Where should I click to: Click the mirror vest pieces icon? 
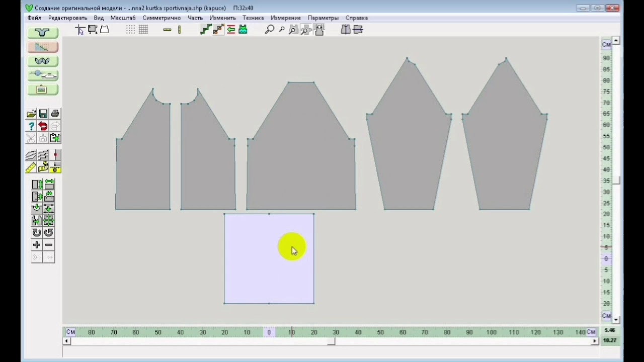346,30
